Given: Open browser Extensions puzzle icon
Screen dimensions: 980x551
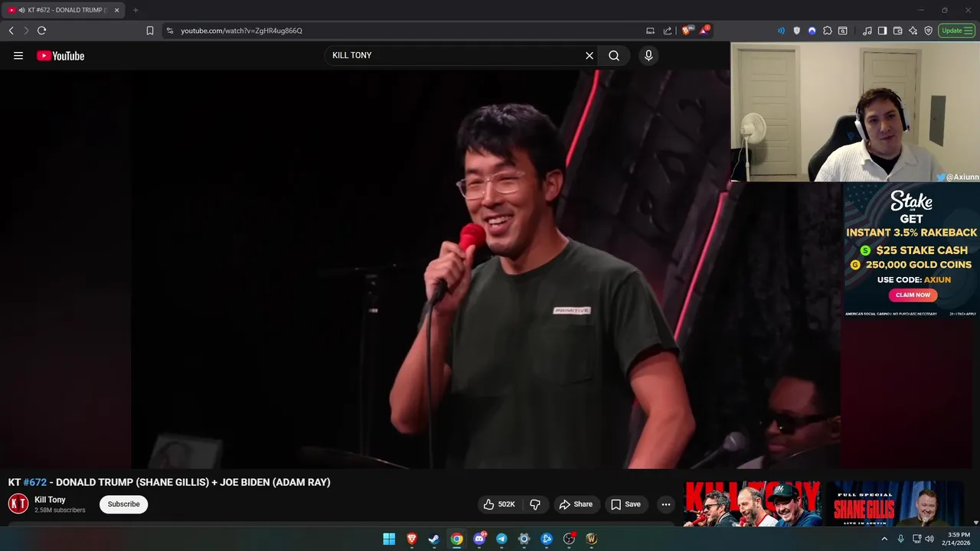Looking at the screenshot, I should (828, 31).
